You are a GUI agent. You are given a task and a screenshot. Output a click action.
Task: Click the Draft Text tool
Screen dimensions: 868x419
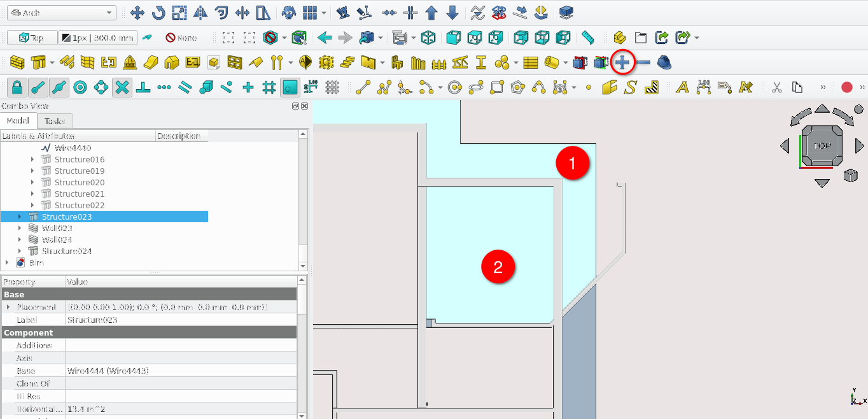[x=682, y=87]
